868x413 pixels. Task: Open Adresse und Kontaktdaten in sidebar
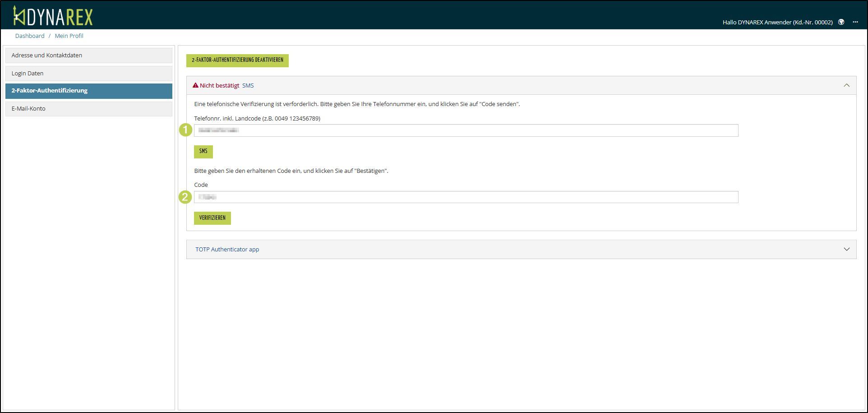click(88, 56)
